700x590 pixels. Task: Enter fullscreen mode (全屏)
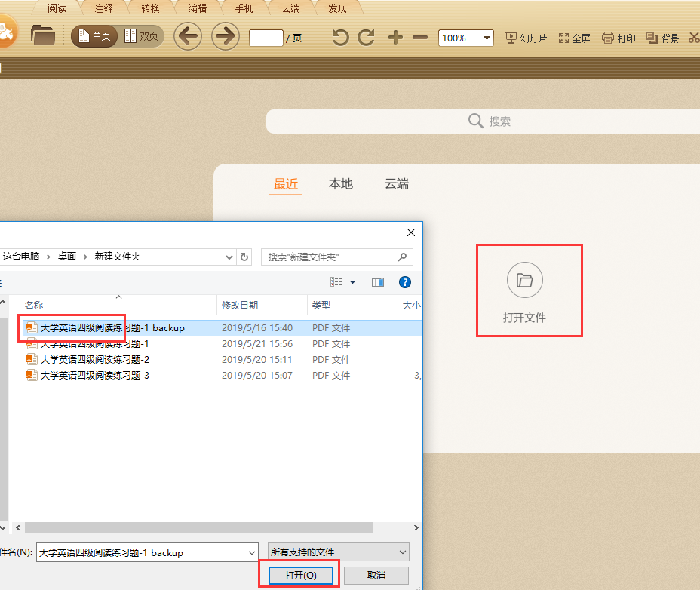575,38
